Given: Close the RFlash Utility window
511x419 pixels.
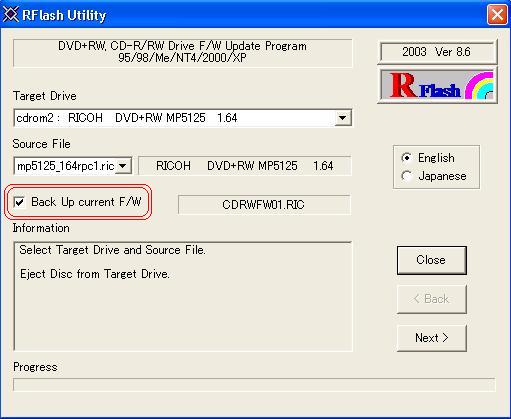Looking at the screenshot, I should click(497, 15).
